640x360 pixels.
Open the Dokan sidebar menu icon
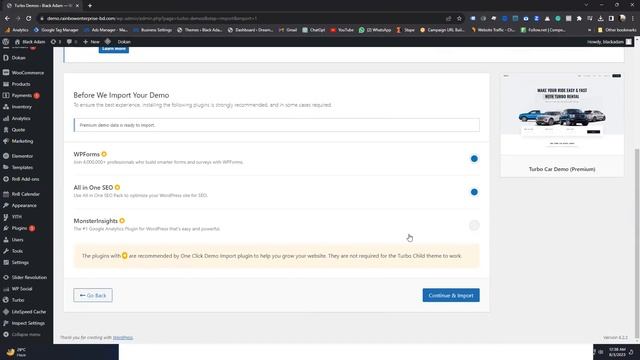[6, 58]
